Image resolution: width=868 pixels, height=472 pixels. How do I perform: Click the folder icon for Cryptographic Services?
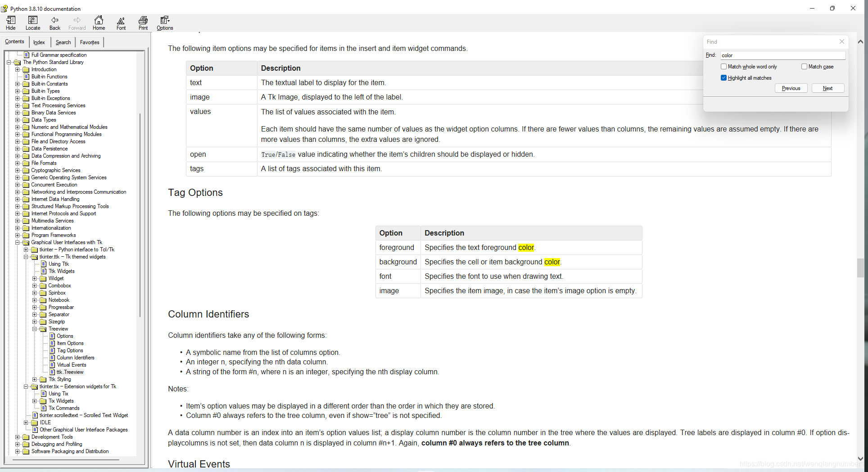(x=26, y=170)
